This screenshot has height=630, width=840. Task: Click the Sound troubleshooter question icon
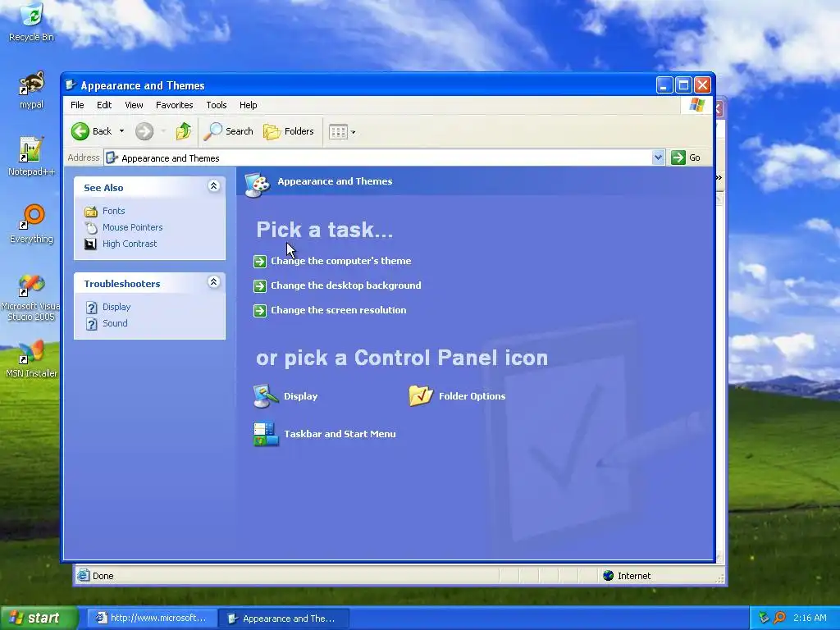click(92, 323)
